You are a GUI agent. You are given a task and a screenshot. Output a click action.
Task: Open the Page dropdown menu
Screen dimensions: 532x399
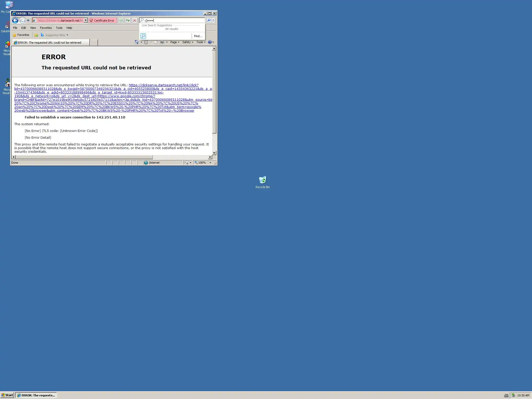pyautogui.click(x=175, y=42)
